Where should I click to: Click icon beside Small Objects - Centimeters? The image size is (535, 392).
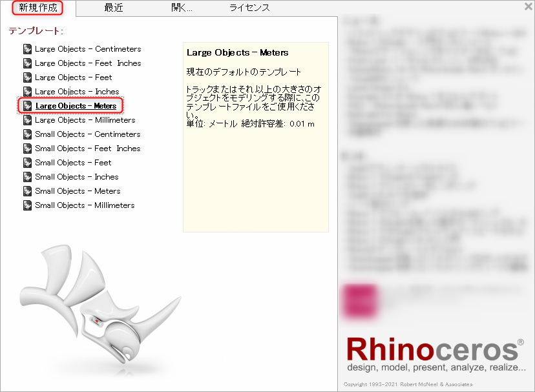click(x=28, y=134)
